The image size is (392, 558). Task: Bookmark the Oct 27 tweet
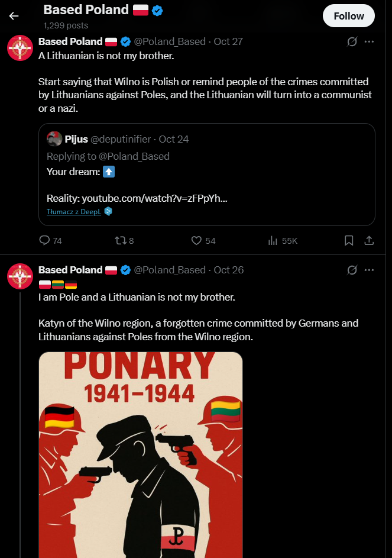(x=349, y=241)
